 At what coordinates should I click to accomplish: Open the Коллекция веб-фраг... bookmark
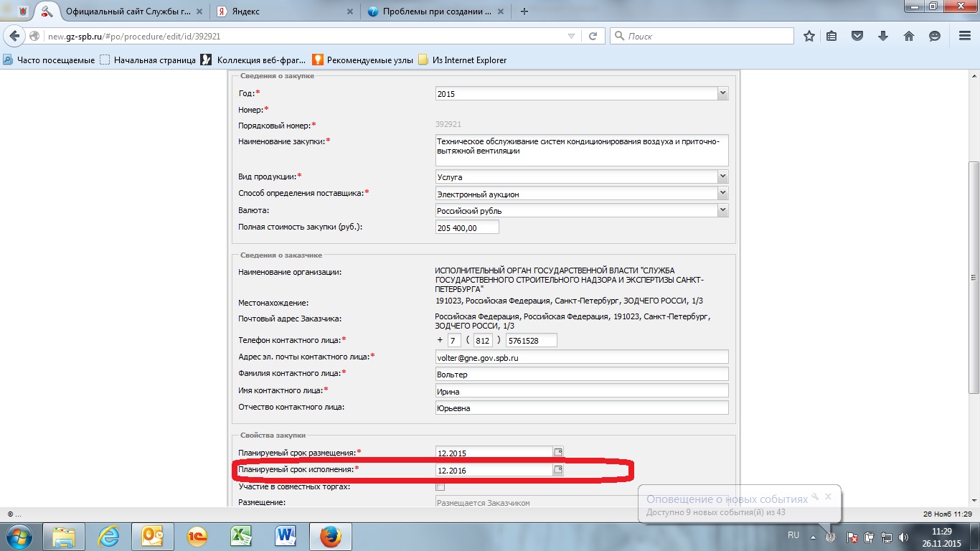tap(253, 60)
